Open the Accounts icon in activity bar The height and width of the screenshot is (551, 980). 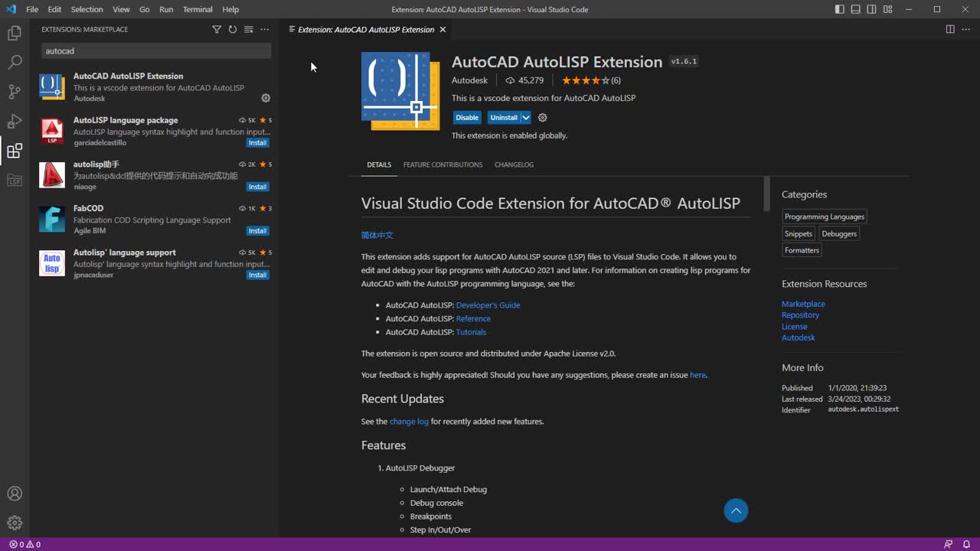[15, 494]
